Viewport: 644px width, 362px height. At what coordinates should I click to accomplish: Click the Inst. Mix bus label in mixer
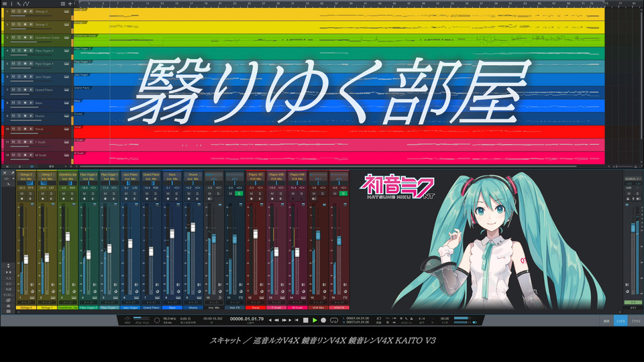pos(213,308)
